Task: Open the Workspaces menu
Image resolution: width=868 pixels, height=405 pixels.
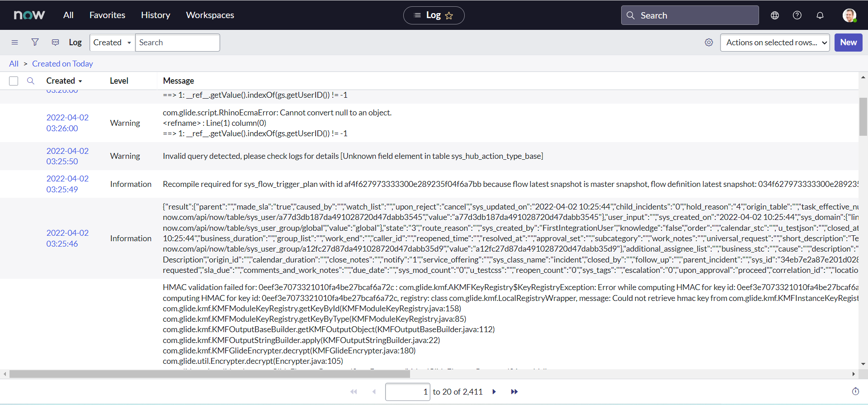Action: pos(210,15)
